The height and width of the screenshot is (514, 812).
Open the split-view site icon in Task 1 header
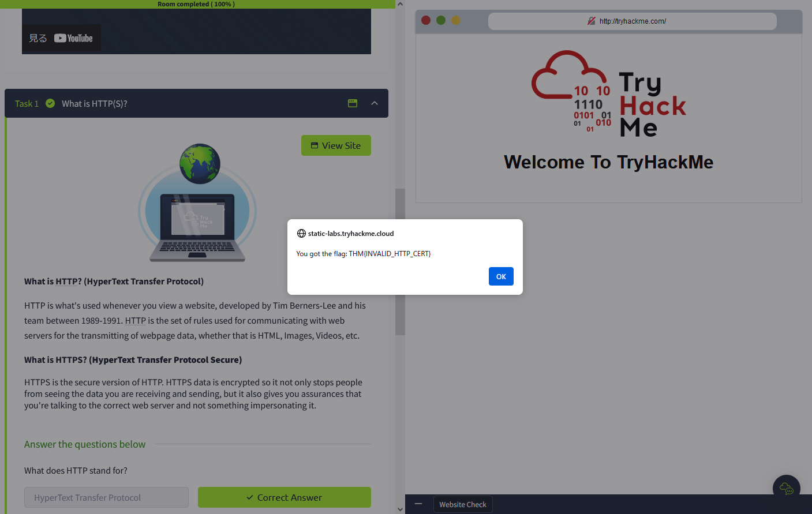[352, 103]
